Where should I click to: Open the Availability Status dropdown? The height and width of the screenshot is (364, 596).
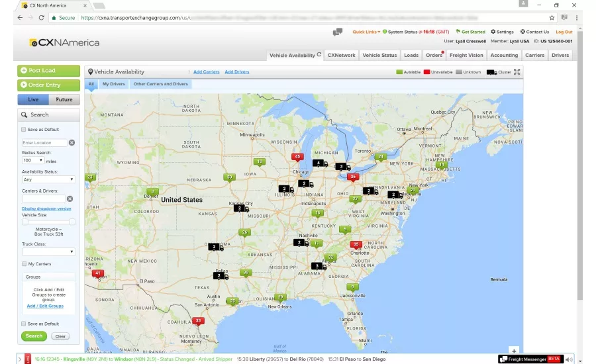tap(48, 179)
